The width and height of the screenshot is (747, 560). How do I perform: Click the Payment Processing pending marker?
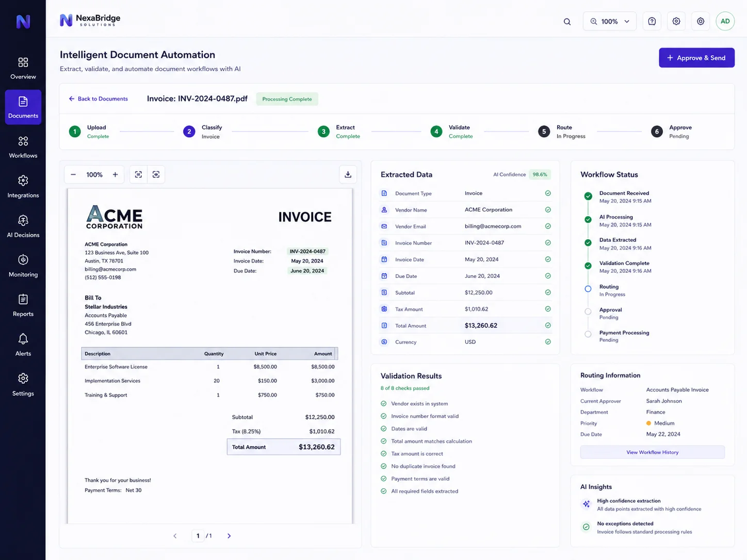588,334
